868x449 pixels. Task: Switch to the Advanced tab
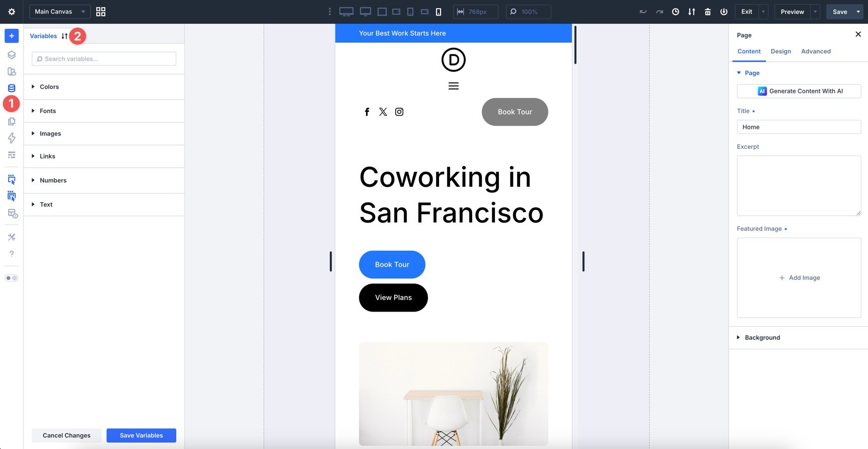click(816, 51)
